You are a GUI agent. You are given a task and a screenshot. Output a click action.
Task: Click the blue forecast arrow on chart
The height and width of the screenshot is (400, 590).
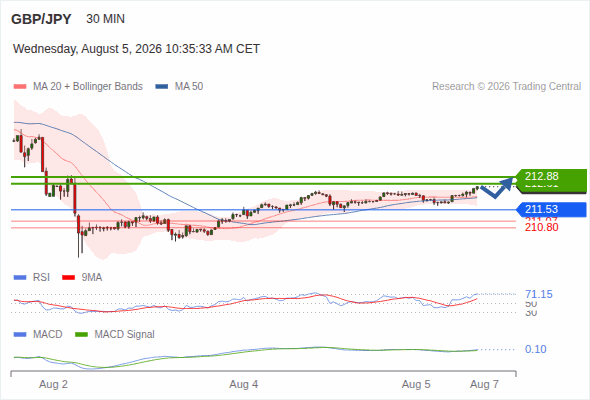(497, 188)
